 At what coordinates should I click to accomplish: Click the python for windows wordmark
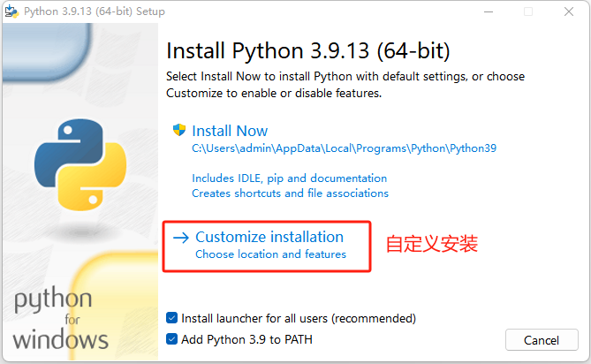60,319
